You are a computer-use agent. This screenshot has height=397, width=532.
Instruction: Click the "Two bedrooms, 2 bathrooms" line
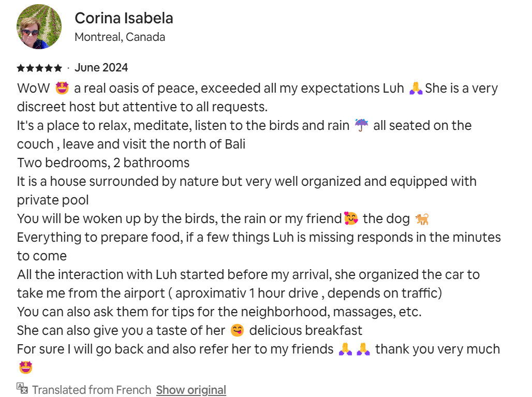point(104,163)
